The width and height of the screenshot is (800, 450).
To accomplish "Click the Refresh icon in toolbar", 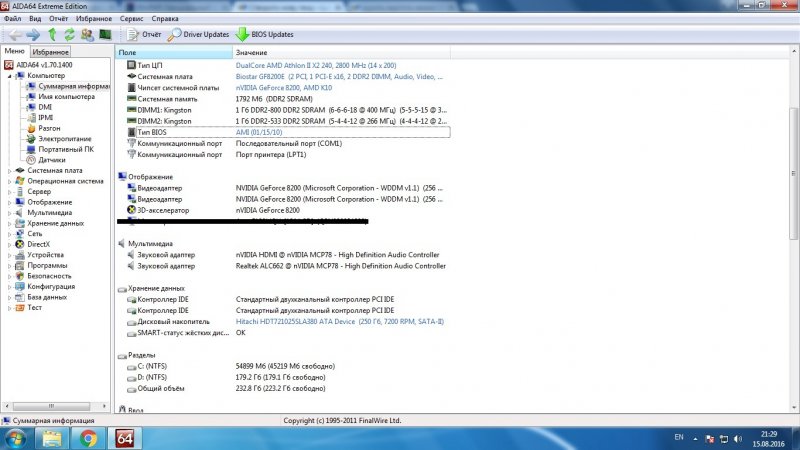I will [69, 35].
